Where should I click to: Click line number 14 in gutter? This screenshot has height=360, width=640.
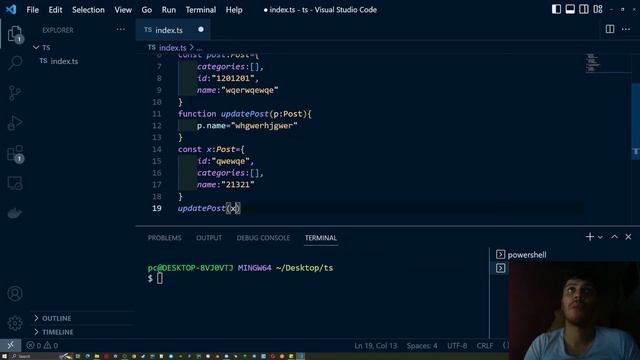[157, 149]
